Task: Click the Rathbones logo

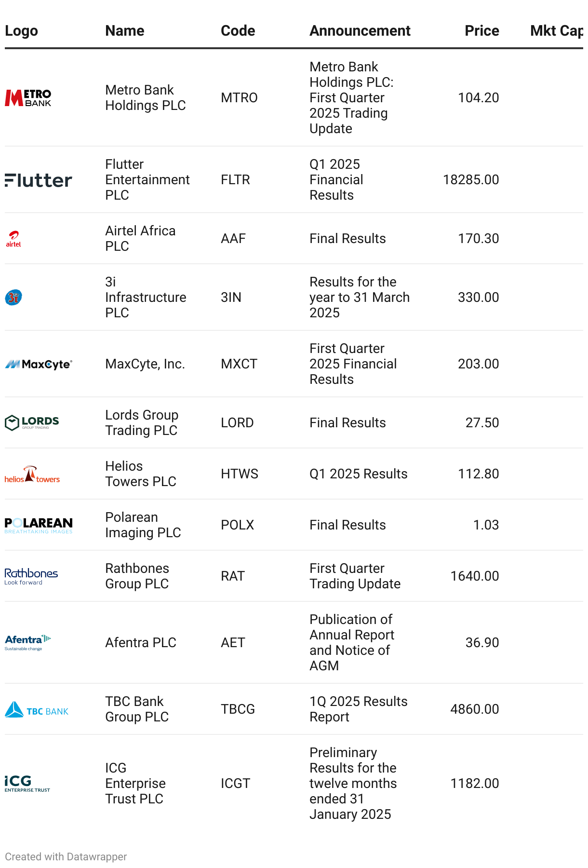Action: pos(31,576)
